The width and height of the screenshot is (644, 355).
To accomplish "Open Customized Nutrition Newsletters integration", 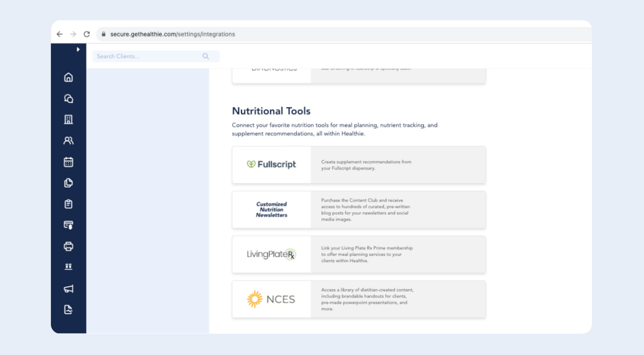I will click(x=359, y=209).
